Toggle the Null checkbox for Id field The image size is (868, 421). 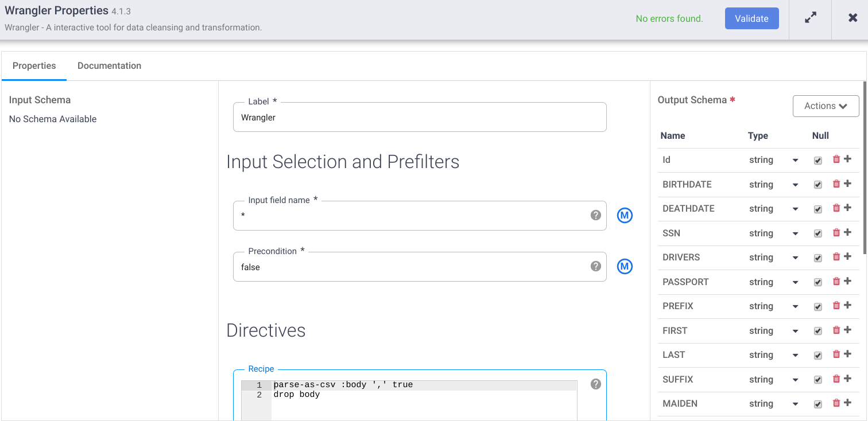tap(818, 161)
